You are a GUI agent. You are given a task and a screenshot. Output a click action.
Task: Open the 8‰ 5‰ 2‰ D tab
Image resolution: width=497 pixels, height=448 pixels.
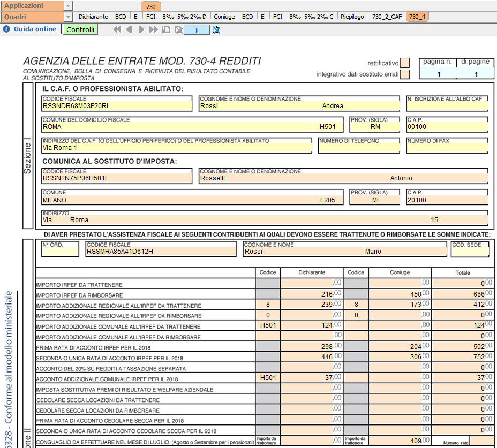[x=184, y=17]
